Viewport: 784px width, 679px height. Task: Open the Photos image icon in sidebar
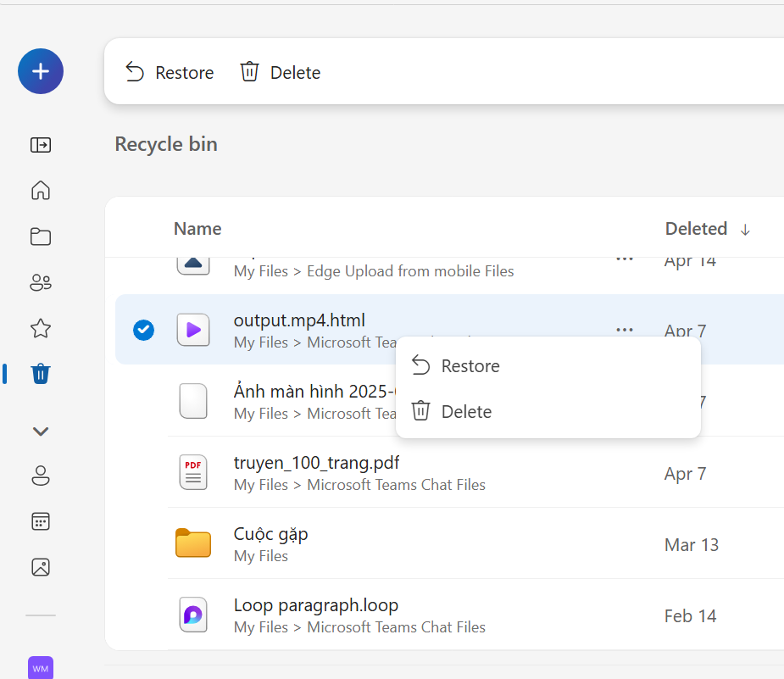(x=41, y=567)
